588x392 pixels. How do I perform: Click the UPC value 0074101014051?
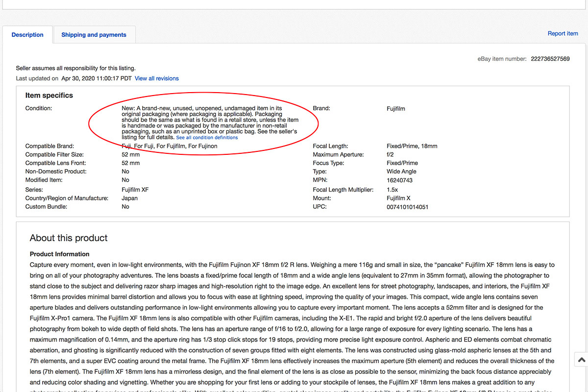(407, 207)
